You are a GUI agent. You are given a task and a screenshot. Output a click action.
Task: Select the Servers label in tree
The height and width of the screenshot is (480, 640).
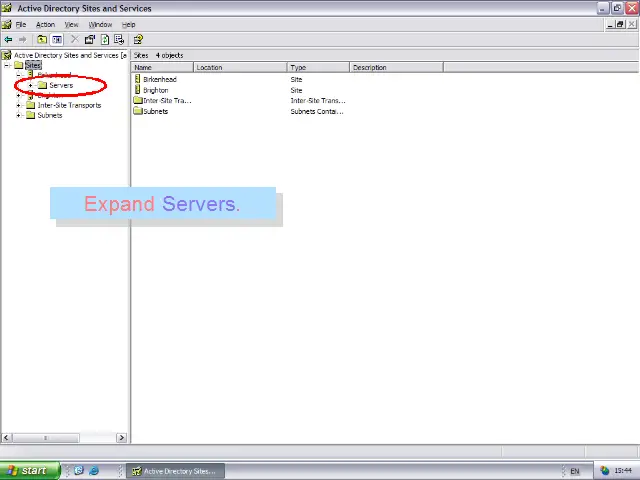click(x=61, y=85)
